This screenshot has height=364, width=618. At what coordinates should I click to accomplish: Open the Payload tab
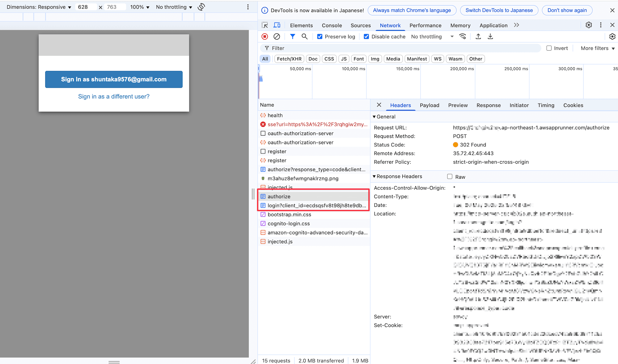click(x=430, y=105)
